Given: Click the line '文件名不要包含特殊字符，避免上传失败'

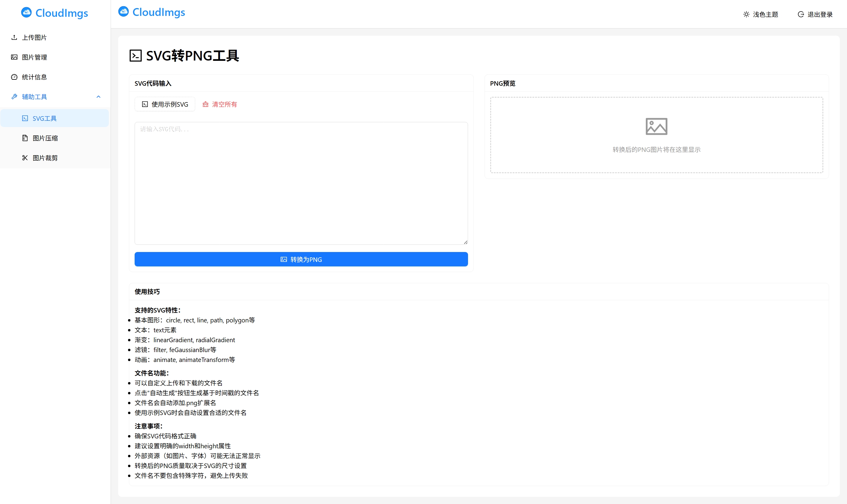Looking at the screenshot, I should [191, 476].
